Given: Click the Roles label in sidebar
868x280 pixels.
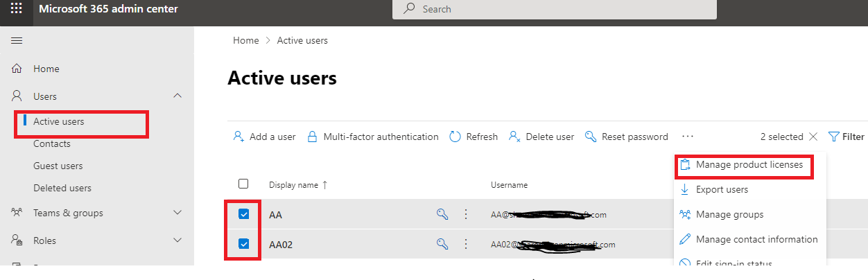Looking at the screenshot, I should [45, 240].
